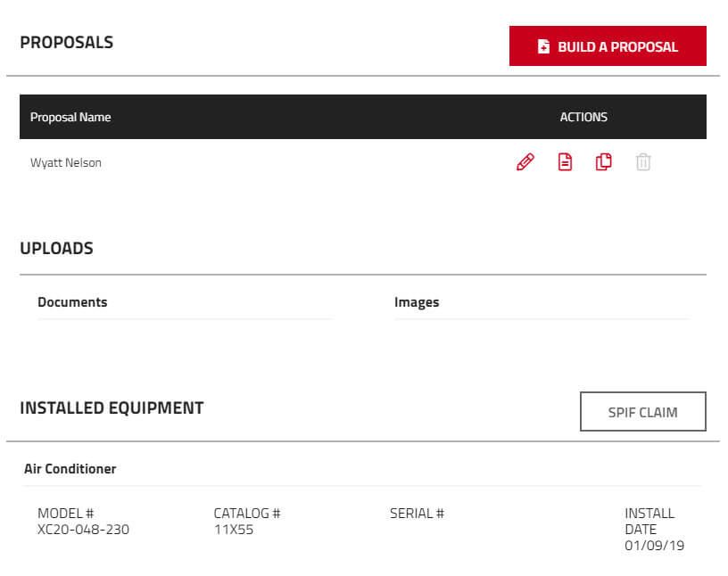728x576 pixels.
Task: Open the Images uploads section
Action: point(417,302)
